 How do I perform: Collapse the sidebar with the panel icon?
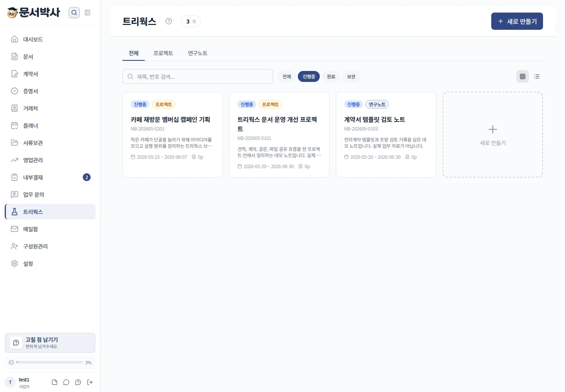(x=87, y=13)
